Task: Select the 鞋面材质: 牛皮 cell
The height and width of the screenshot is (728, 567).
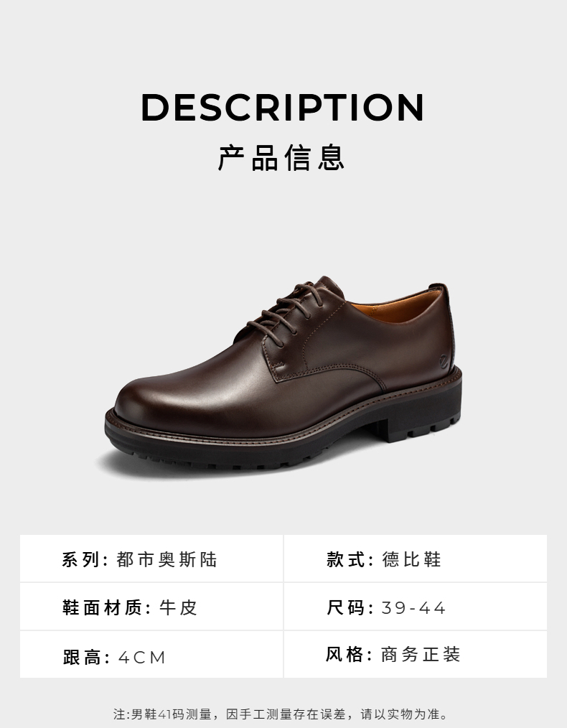Action: click(x=151, y=607)
